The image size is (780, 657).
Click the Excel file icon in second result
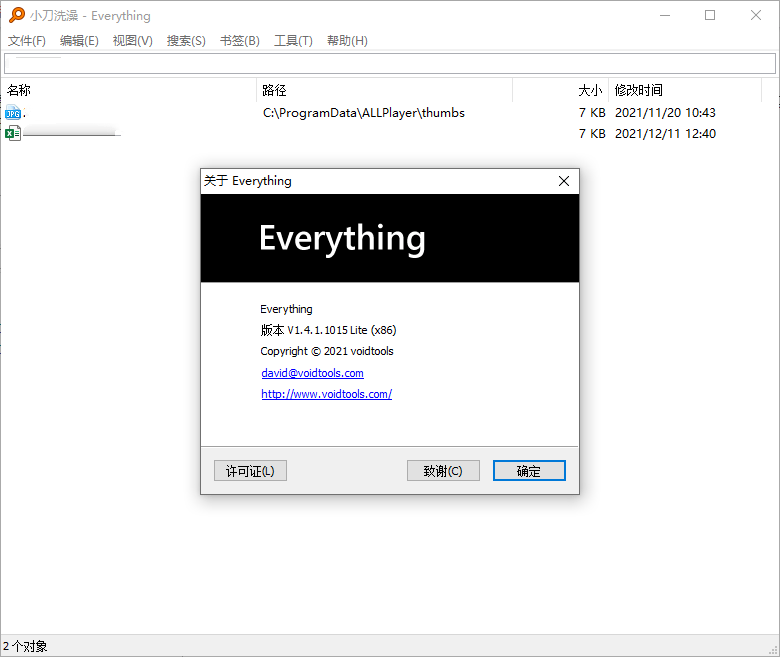[x=13, y=133]
